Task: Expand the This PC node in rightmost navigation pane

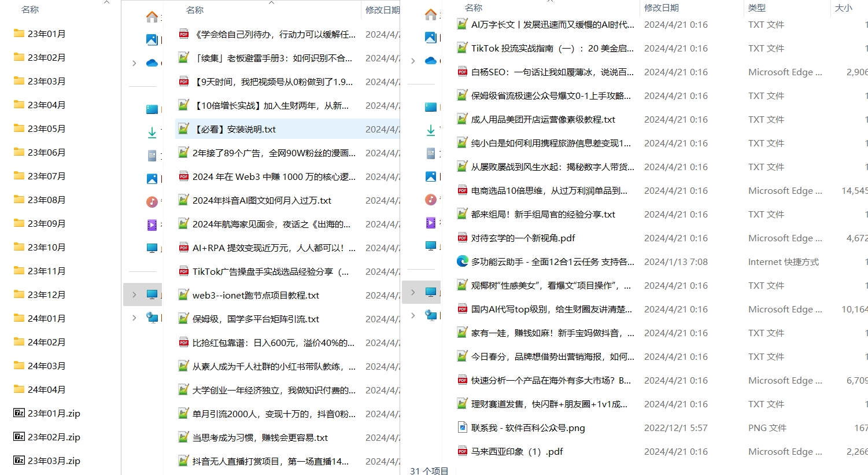Action: [x=413, y=292]
